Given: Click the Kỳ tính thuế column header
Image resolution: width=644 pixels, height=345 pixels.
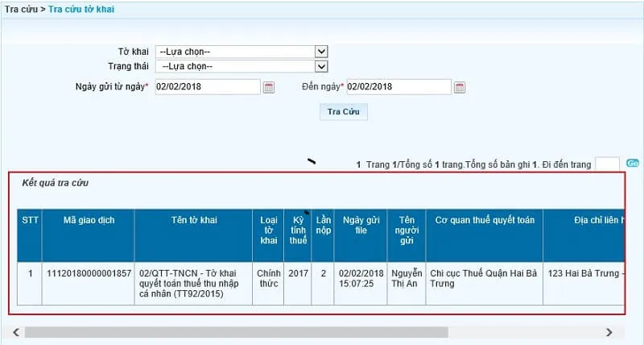Looking at the screenshot, I should pyautogui.click(x=298, y=235).
